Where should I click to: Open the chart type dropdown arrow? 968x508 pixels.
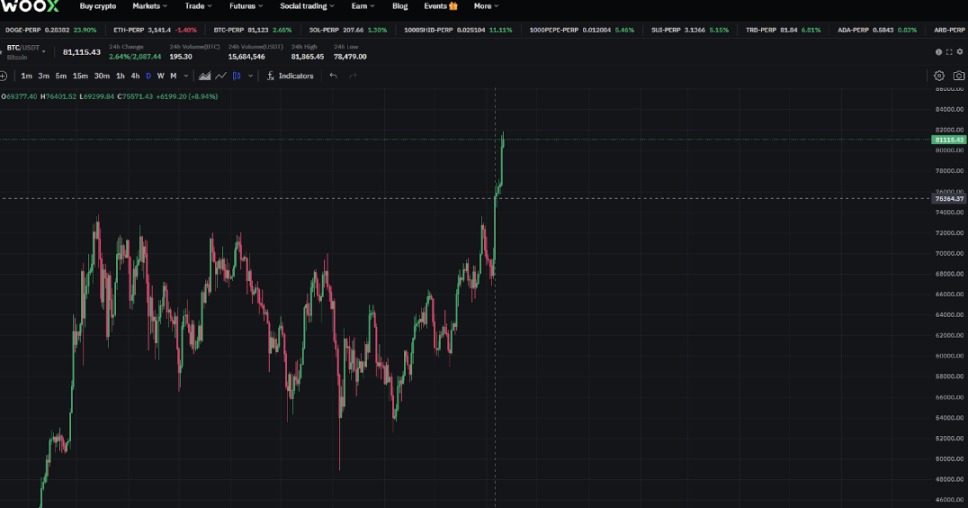[x=250, y=76]
